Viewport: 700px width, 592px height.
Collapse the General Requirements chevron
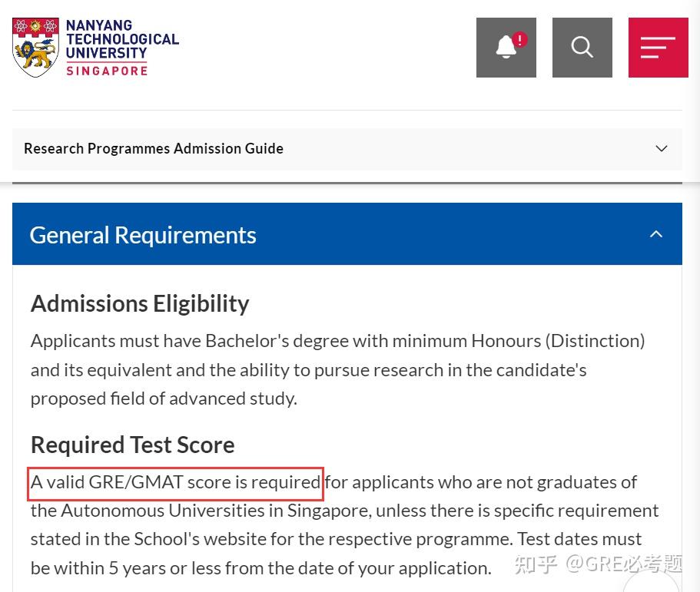tap(656, 234)
